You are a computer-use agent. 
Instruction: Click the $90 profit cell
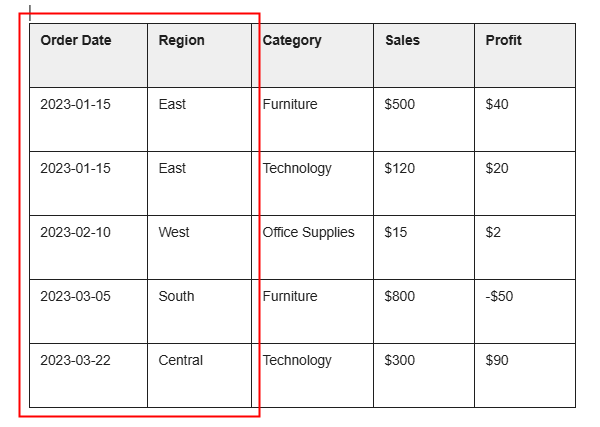tap(497, 361)
